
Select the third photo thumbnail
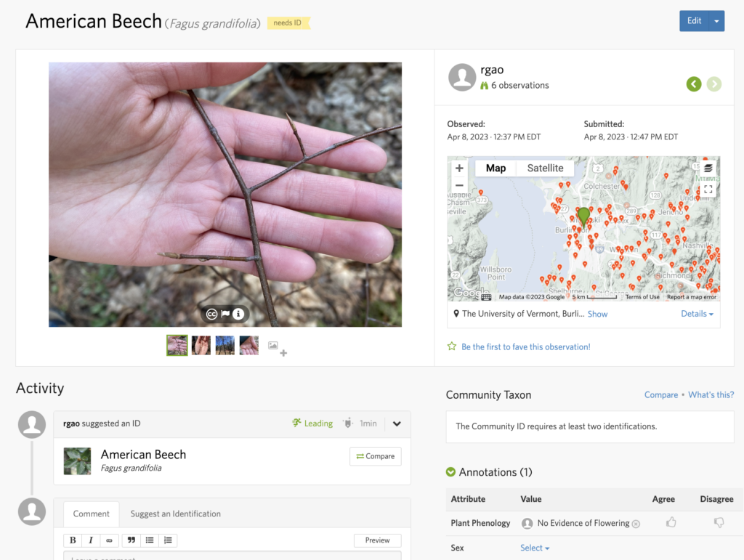click(x=225, y=345)
